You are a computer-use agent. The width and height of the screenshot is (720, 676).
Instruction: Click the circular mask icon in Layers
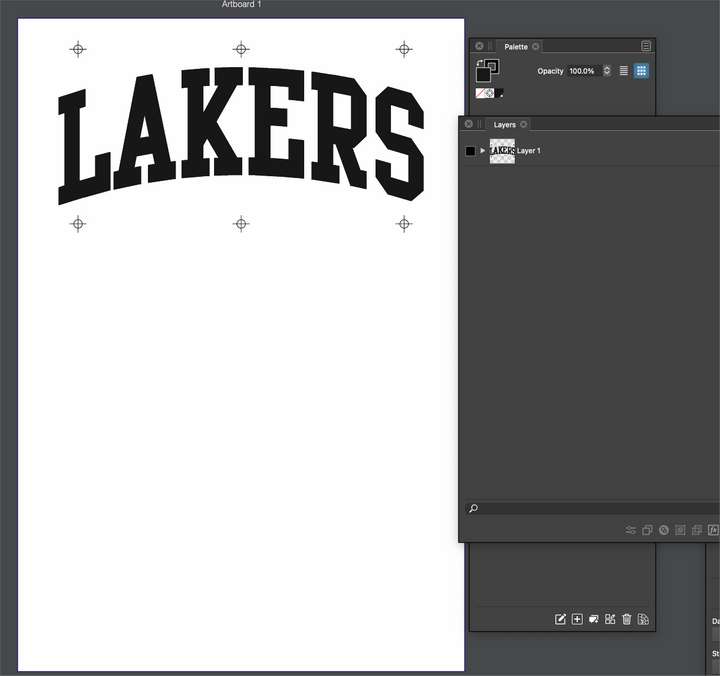pyautogui.click(x=664, y=530)
